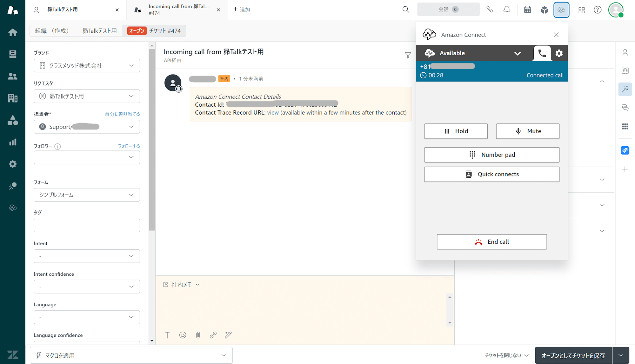Open the Reporting bar chart icon

13,142
